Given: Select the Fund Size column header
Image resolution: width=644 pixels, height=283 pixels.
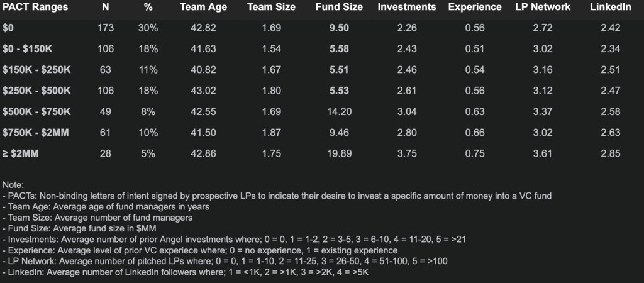Looking at the screenshot, I should tap(339, 7).
